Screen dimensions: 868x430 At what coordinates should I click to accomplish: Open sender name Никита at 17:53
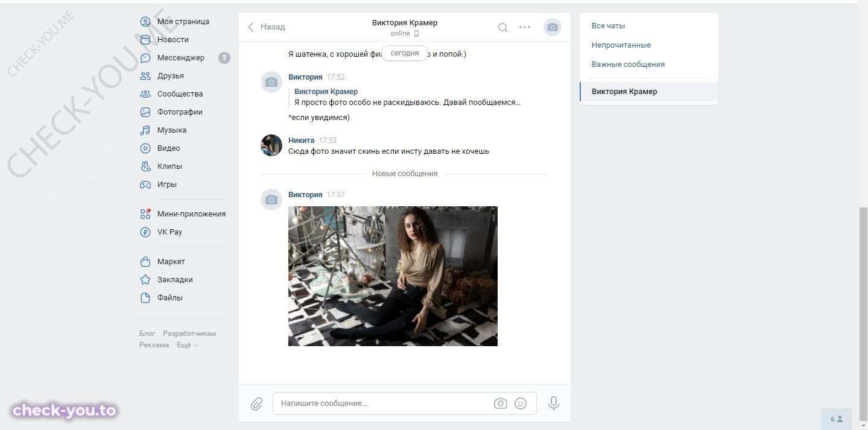(301, 141)
